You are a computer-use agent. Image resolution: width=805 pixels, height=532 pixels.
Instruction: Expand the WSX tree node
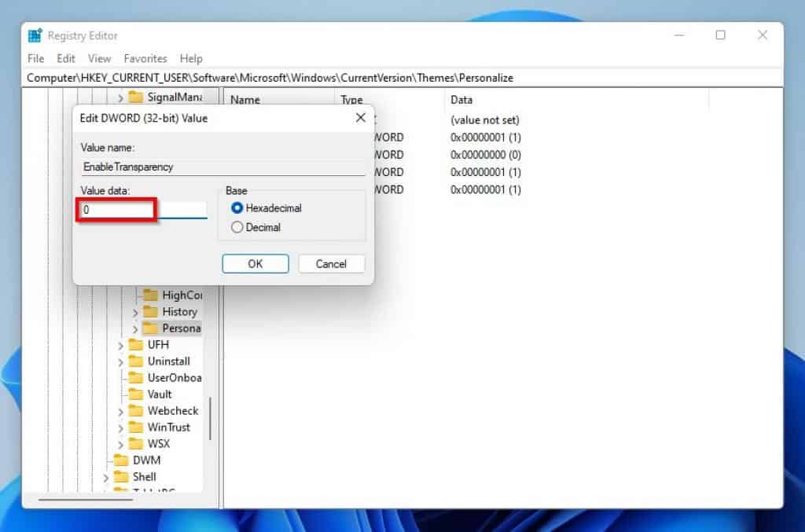pyautogui.click(x=120, y=444)
